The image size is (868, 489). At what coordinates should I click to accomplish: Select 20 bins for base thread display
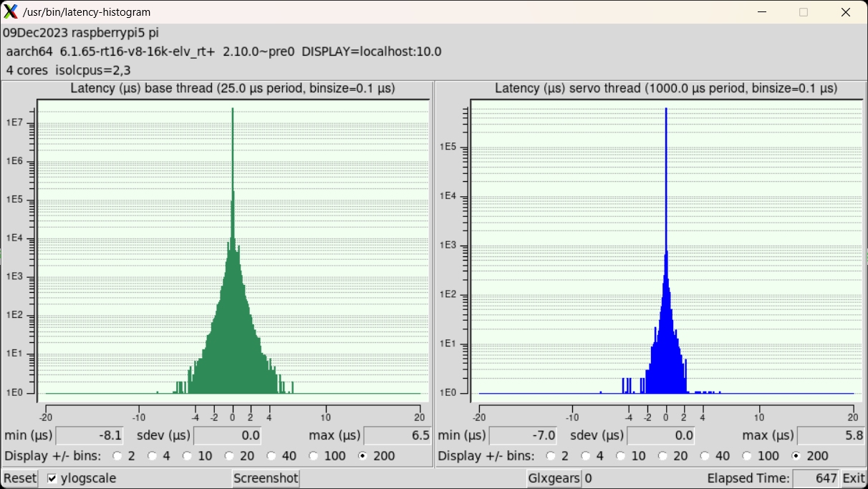coord(230,455)
